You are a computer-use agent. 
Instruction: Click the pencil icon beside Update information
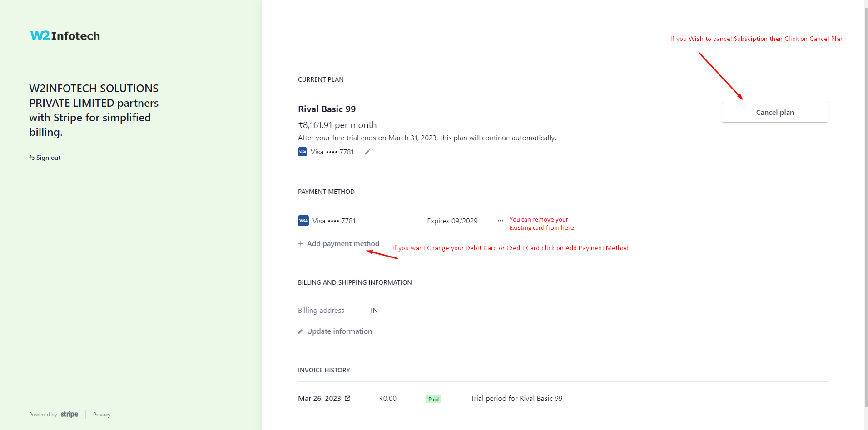(301, 331)
